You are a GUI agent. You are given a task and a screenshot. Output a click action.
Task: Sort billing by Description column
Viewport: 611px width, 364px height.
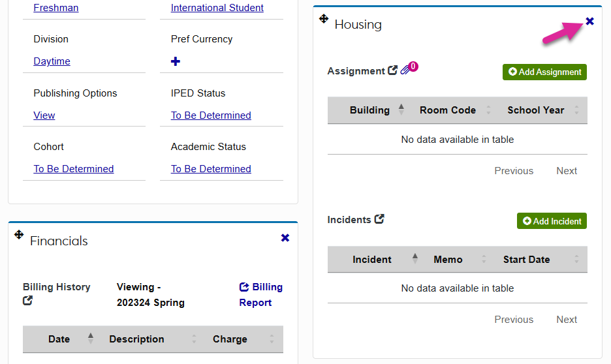click(136, 339)
